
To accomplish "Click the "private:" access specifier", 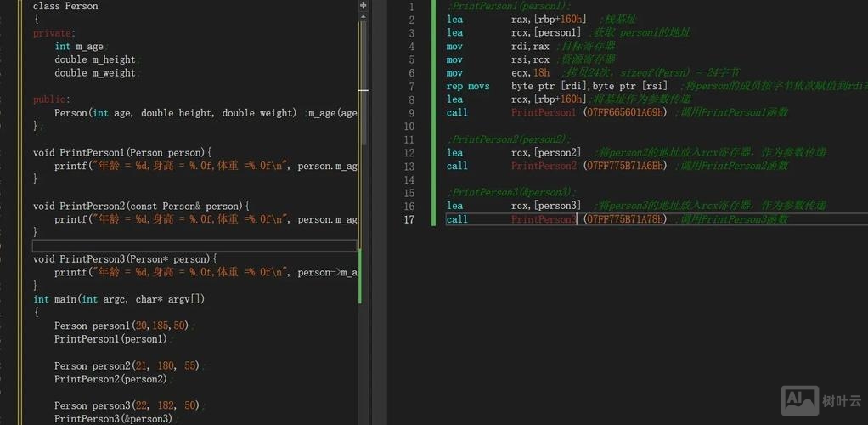I will 54,33.
